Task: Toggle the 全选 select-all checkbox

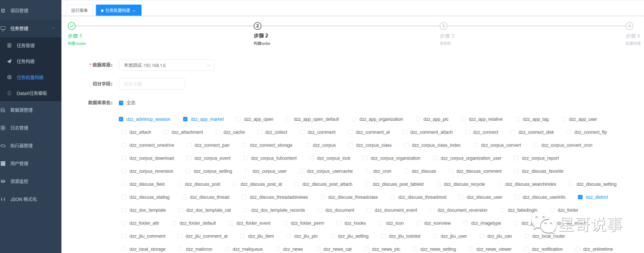Action: click(x=121, y=102)
